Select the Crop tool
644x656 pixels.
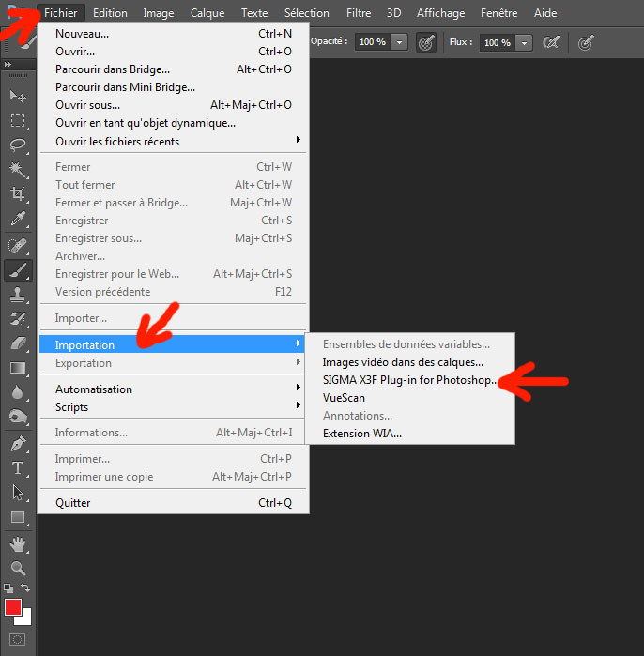(18, 193)
